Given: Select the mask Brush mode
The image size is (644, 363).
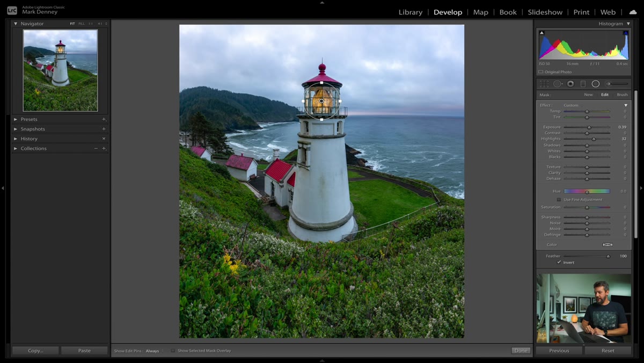Looking at the screenshot, I should pyautogui.click(x=622, y=95).
